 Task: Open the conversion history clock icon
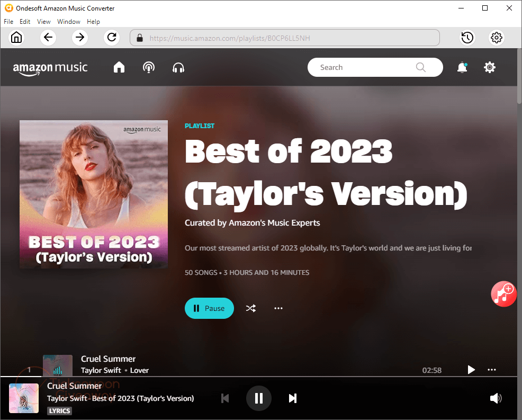click(x=467, y=38)
